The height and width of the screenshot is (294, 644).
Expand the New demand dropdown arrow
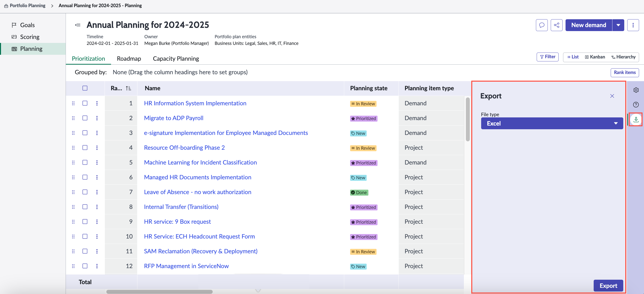pos(618,25)
